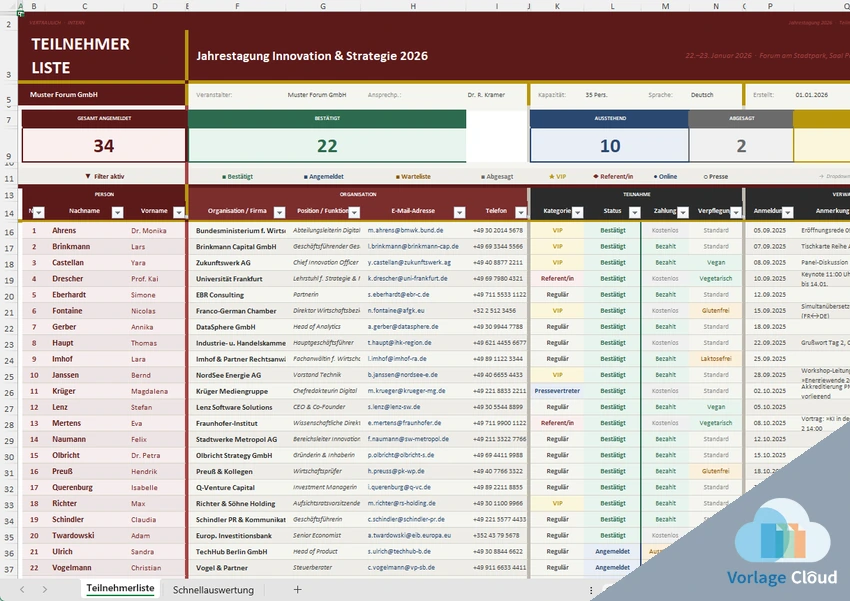850x601 pixels.
Task: Select the Bestätigt count cell showing 22
Action: coord(327,146)
